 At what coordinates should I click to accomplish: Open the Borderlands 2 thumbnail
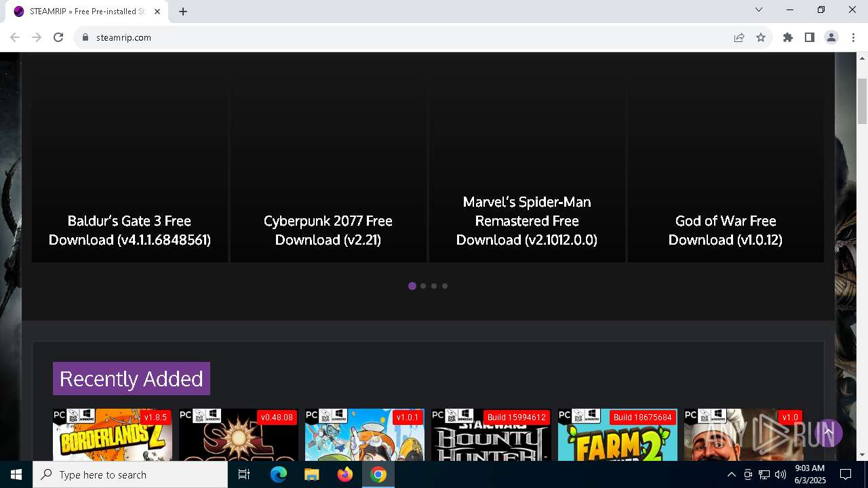click(113, 434)
